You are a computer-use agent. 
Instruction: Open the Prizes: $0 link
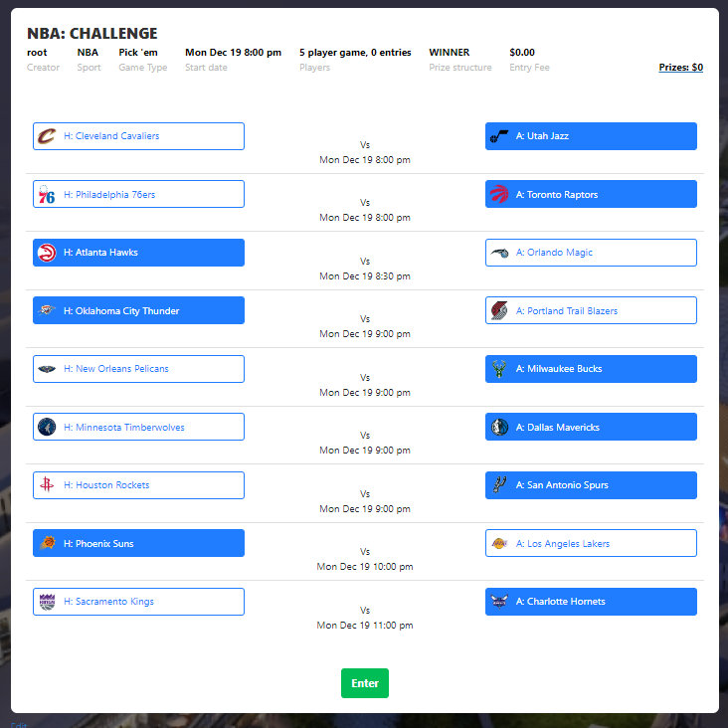point(680,68)
